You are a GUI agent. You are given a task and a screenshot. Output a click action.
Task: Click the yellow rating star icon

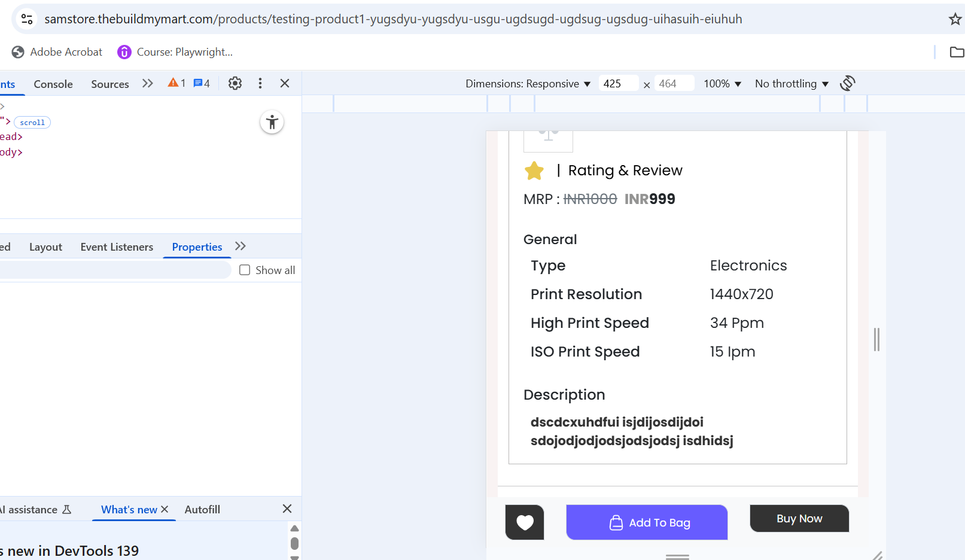[x=534, y=171]
